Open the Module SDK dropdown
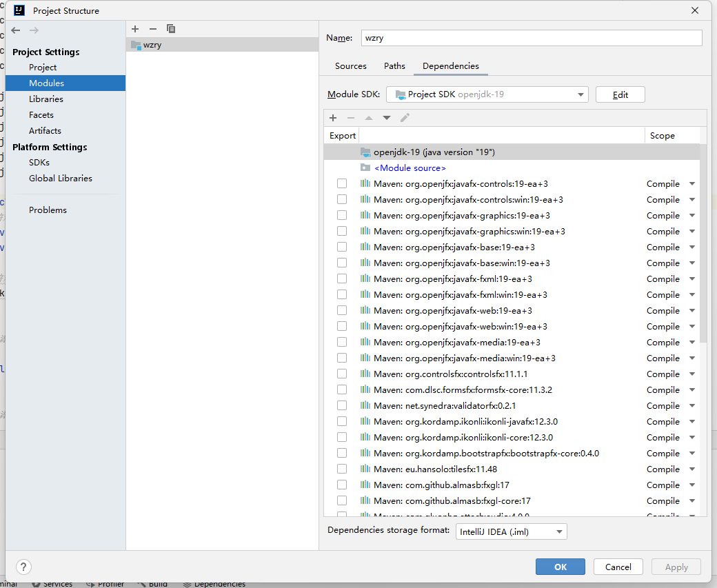The width and height of the screenshot is (717, 588). pos(487,94)
